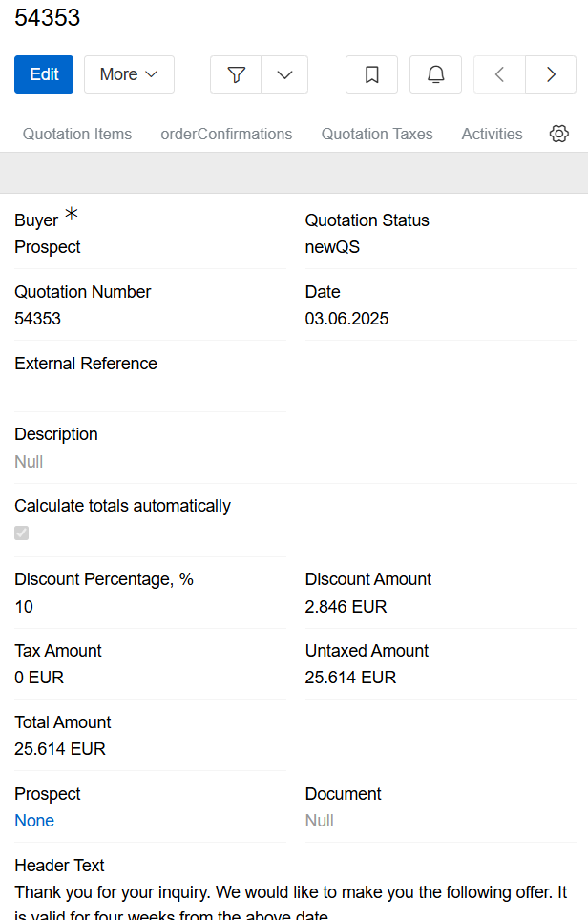This screenshot has width=588, height=920.
Task: Show the Activities tab
Action: [x=492, y=134]
